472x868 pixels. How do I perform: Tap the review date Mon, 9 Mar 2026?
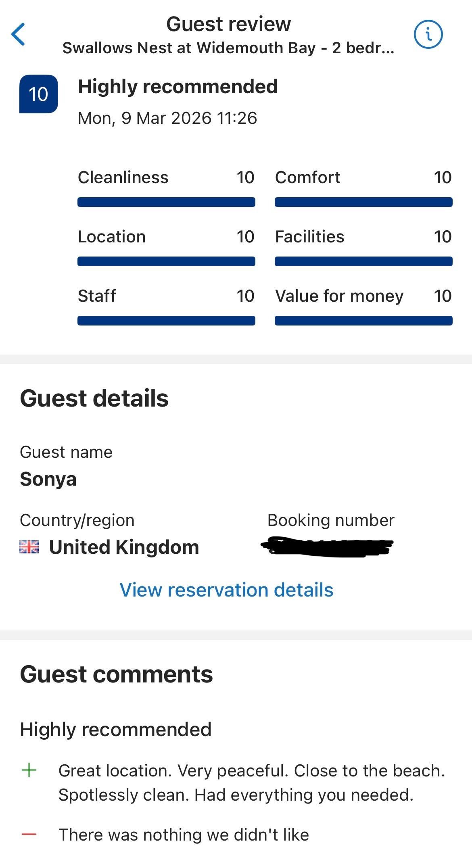[167, 118]
